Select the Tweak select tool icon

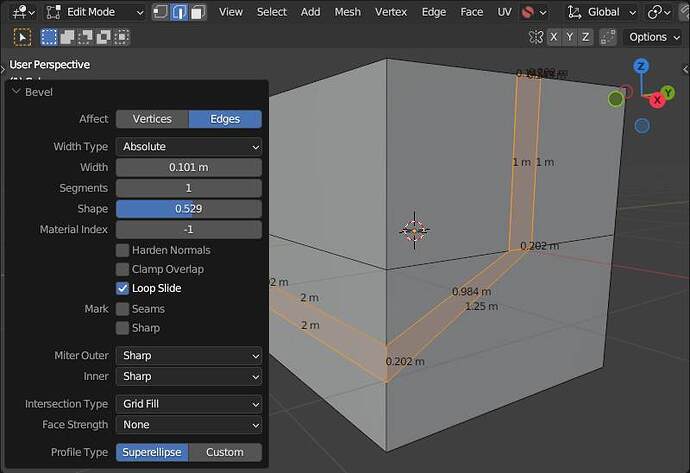22,37
